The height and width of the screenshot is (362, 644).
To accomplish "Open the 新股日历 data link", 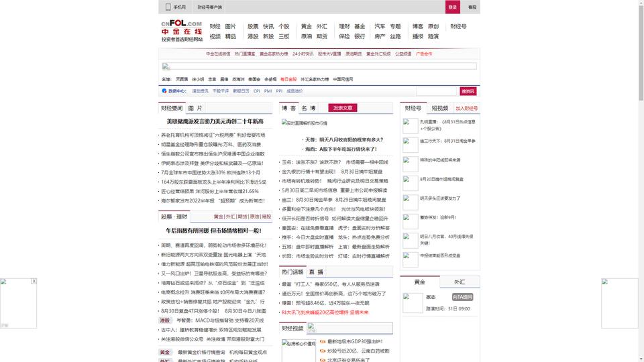I will (x=241, y=91).
